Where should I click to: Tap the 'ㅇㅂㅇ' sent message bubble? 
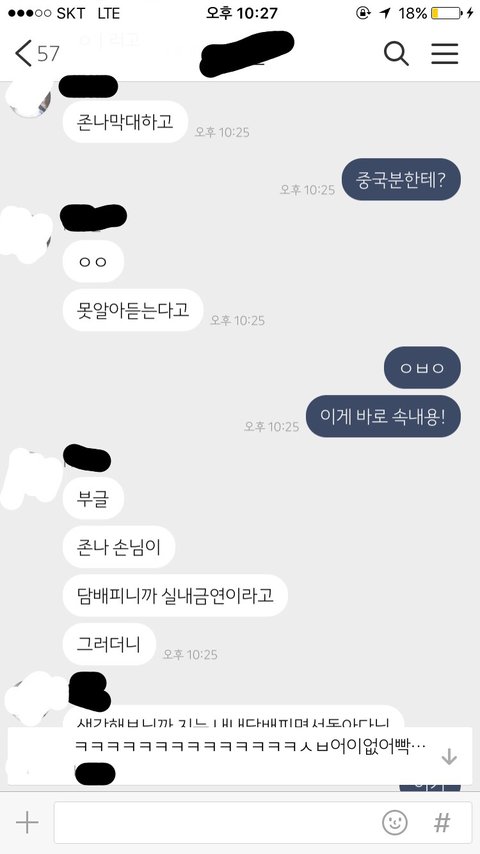coord(422,368)
